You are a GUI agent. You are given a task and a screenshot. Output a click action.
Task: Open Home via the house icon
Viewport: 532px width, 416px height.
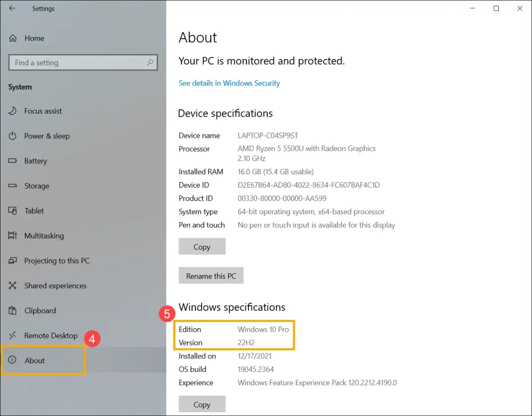pyautogui.click(x=13, y=38)
